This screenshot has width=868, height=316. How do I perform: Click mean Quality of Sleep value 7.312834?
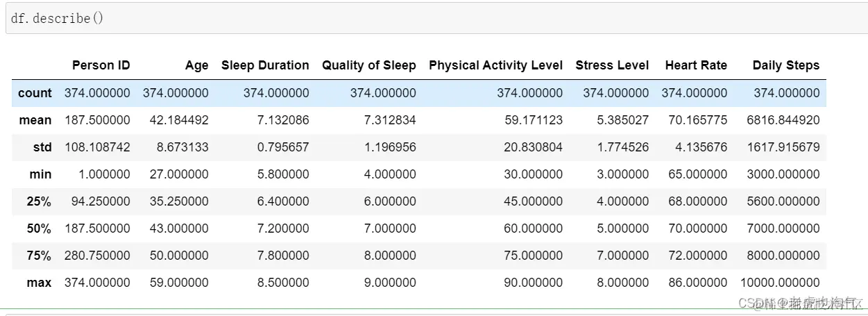coord(390,120)
